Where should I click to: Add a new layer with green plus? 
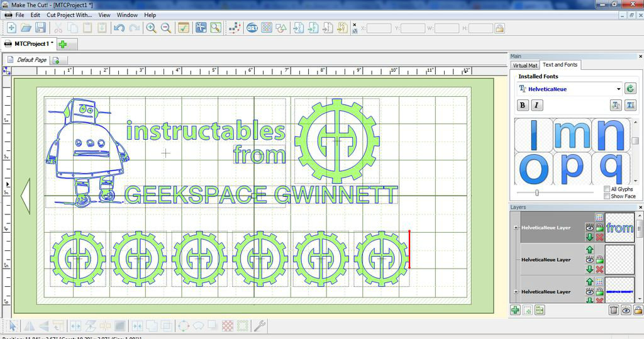pos(515,310)
